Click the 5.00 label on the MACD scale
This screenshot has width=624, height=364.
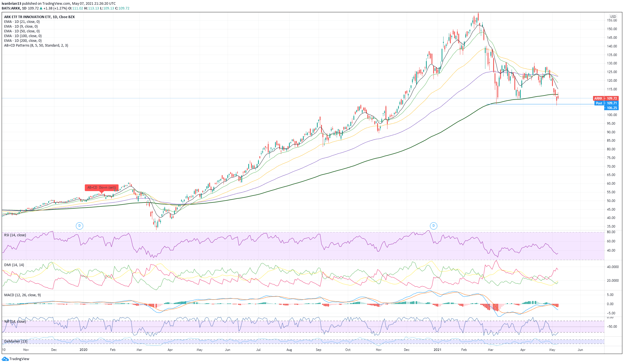(610, 295)
